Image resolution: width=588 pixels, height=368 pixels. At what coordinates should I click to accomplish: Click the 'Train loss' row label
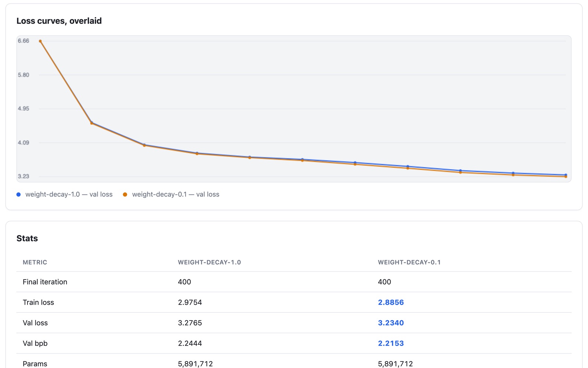coord(38,302)
